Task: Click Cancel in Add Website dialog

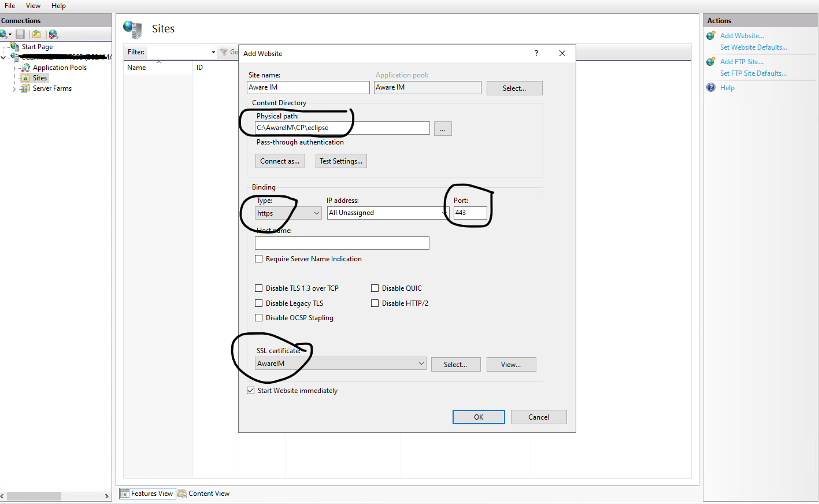Action: 539,417
